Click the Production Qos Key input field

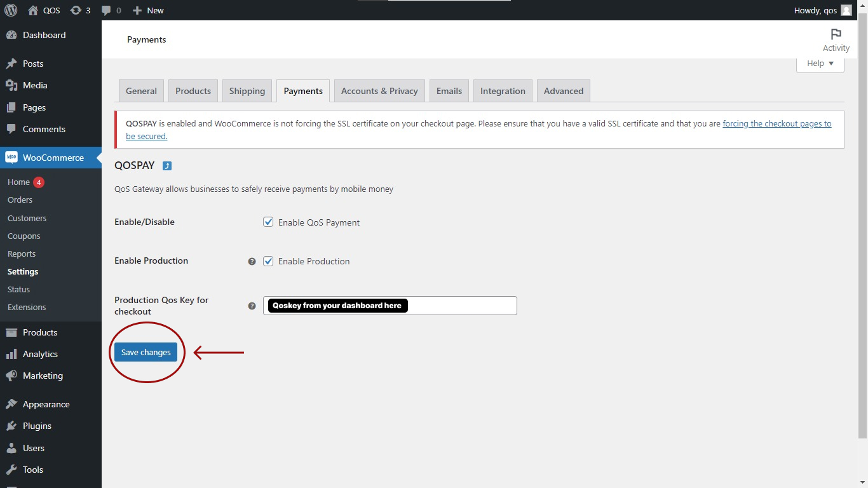point(461,306)
